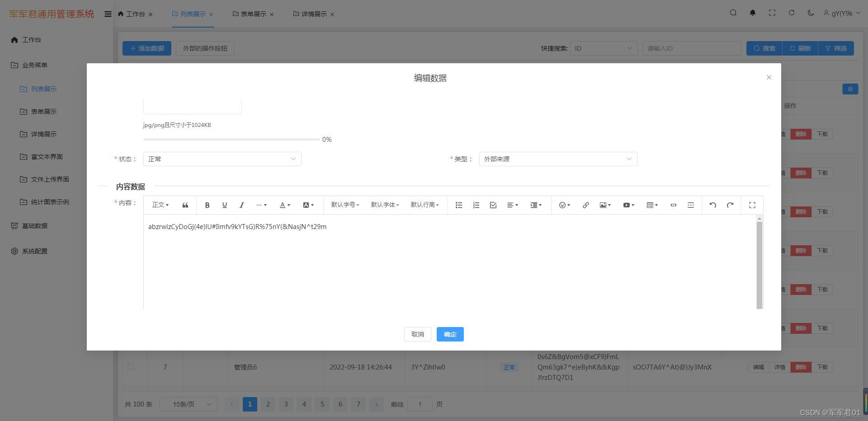Image resolution: width=868 pixels, height=421 pixels.
Task: Insert a horizontal divider line
Action: [690, 205]
